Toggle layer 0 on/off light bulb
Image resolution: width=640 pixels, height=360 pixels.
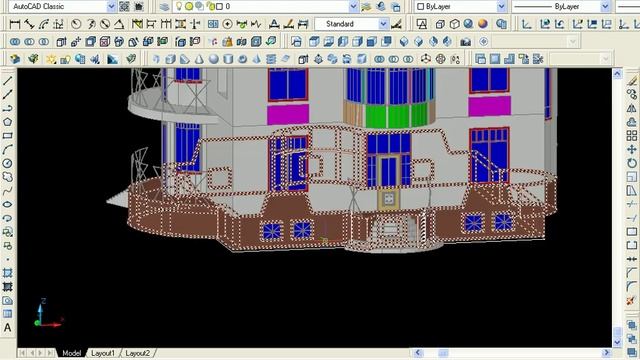tap(179, 6)
